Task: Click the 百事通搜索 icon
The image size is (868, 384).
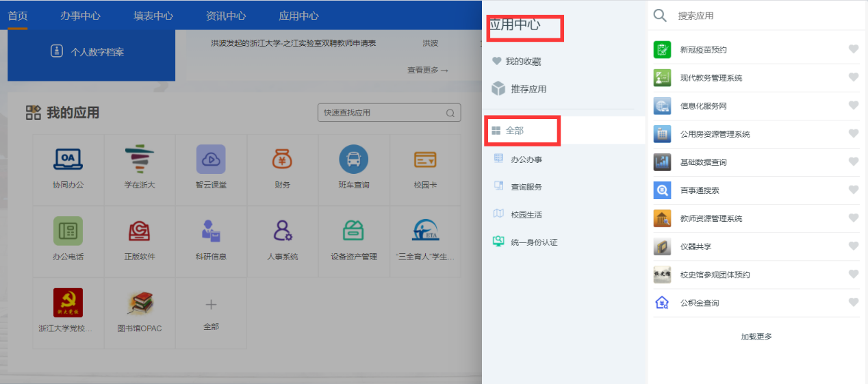Action: [662, 190]
